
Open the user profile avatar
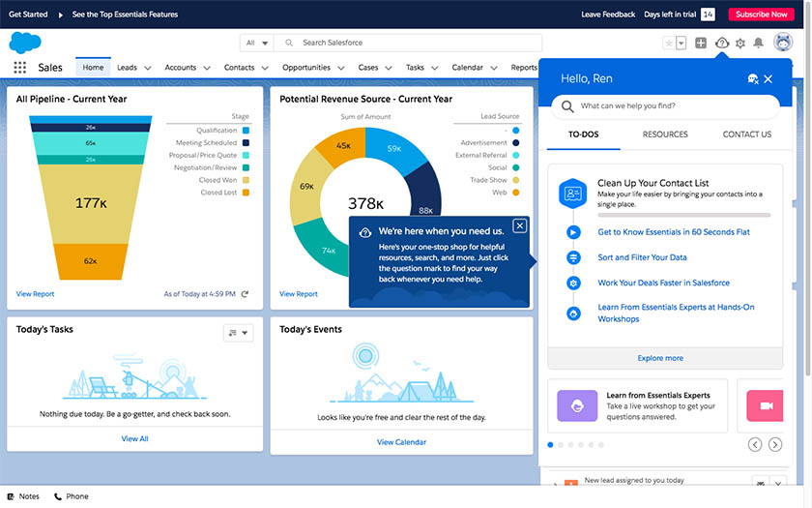point(783,43)
